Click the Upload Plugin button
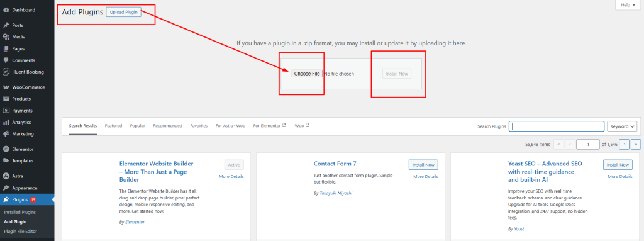644x241 pixels. (x=124, y=13)
